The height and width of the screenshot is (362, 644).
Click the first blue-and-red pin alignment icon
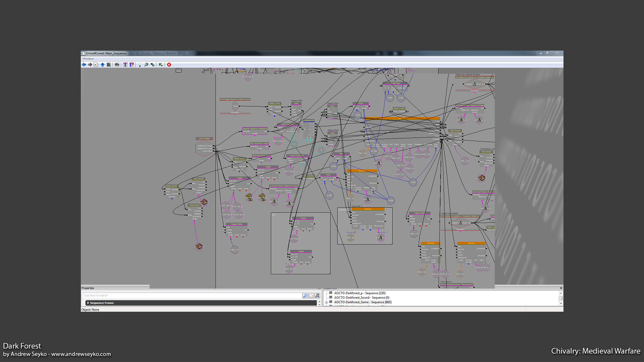click(x=125, y=64)
